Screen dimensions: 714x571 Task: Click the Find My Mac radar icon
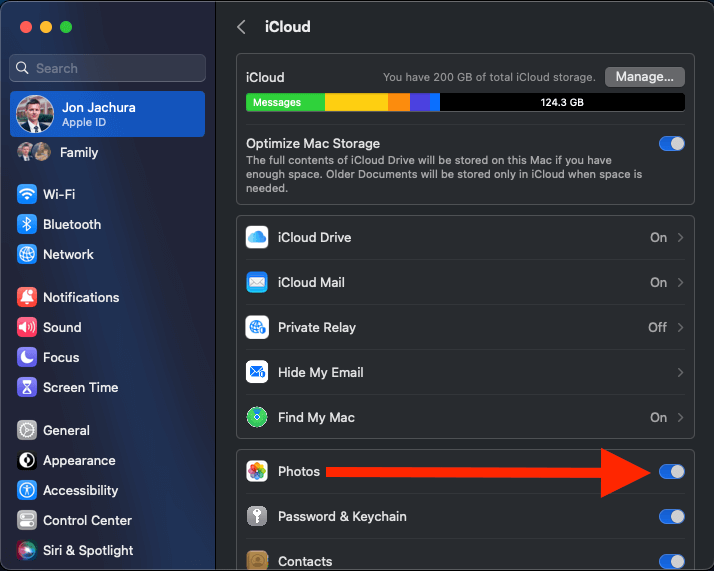[x=257, y=417]
